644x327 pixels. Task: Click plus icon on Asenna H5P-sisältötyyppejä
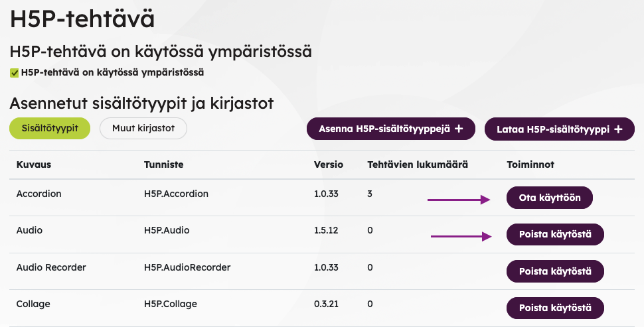(x=459, y=129)
